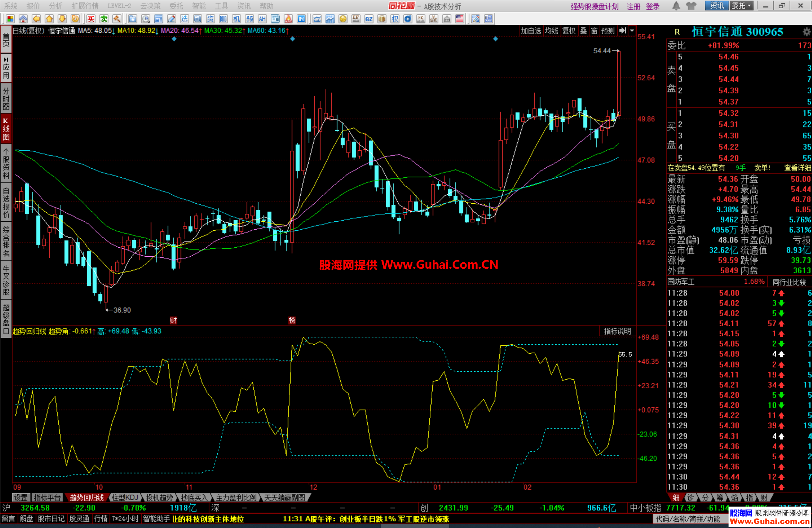The width and height of the screenshot is (812, 528).
Task: Click the bank building toolbar icon
Action: (447, 19)
